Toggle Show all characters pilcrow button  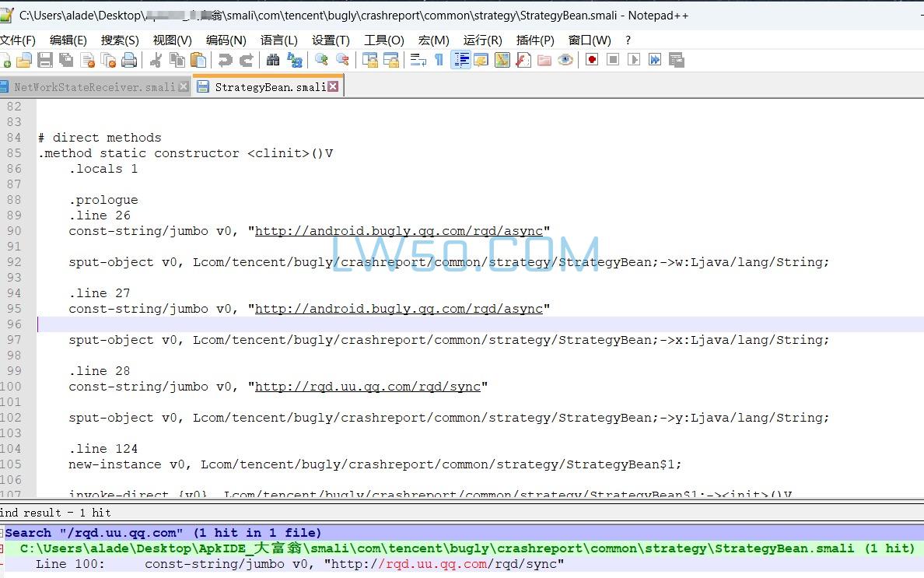click(x=439, y=60)
